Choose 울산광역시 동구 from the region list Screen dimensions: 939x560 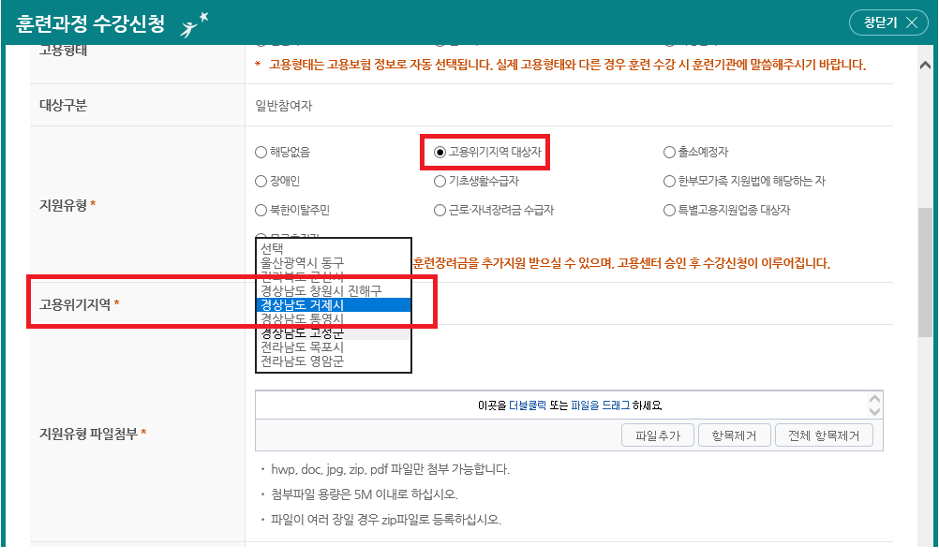pos(302,262)
